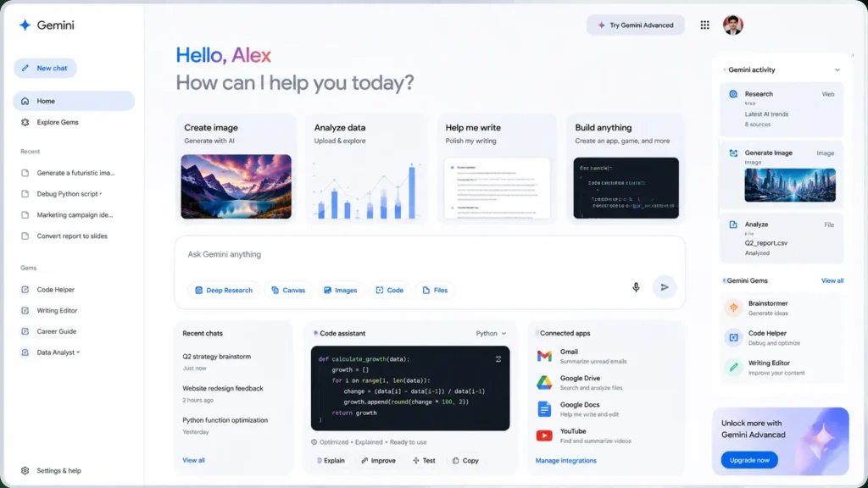Open futuristic city image in activity

(x=790, y=185)
